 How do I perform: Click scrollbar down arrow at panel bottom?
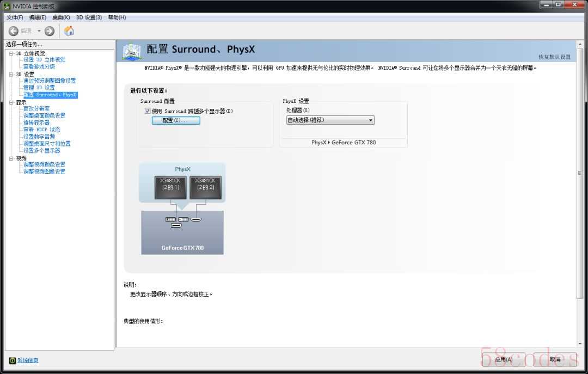[x=580, y=343]
